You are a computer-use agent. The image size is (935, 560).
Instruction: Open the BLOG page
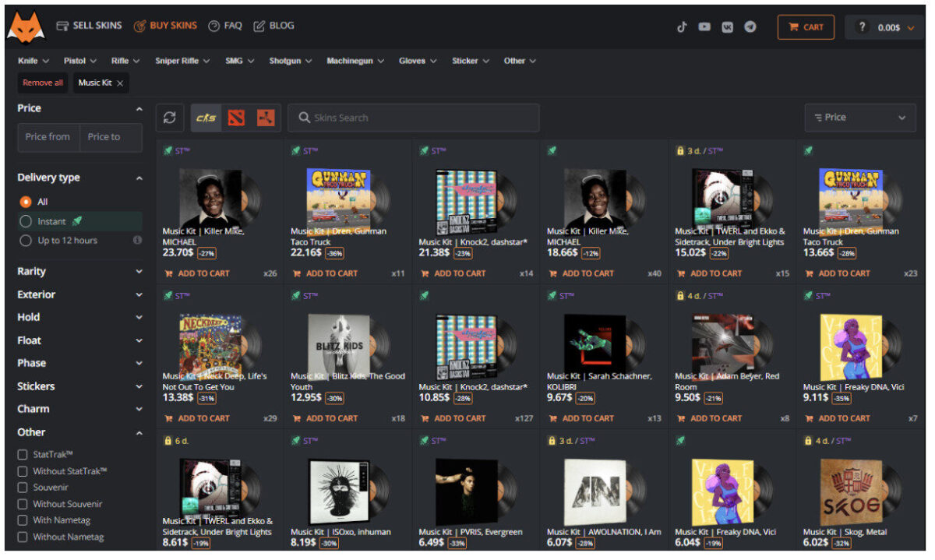click(x=273, y=26)
